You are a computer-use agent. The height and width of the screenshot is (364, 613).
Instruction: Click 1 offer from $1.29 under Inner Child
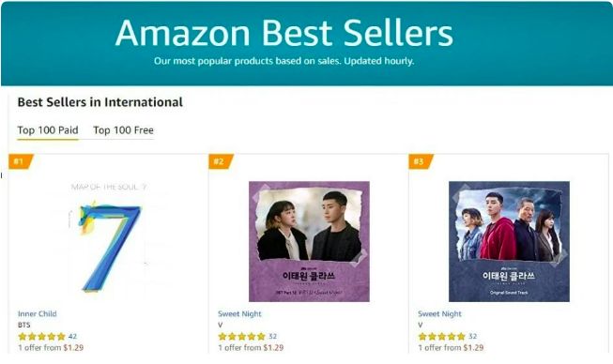tap(51, 348)
